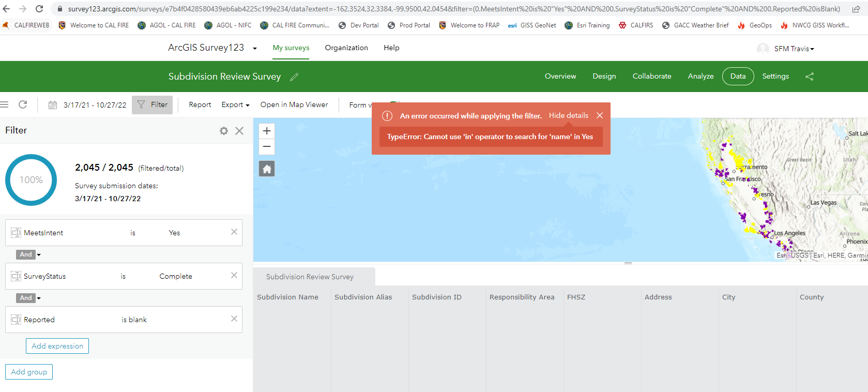Viewport: 868px width, 392px height.
Task: Click the County column header
Action: click(812, 297)
